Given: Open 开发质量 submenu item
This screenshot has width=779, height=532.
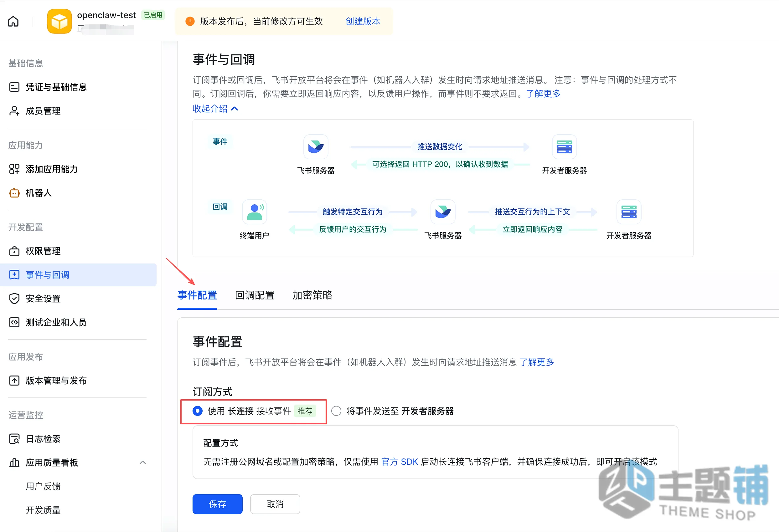Looking at the screenshot, I should click(x=43, y=510).
